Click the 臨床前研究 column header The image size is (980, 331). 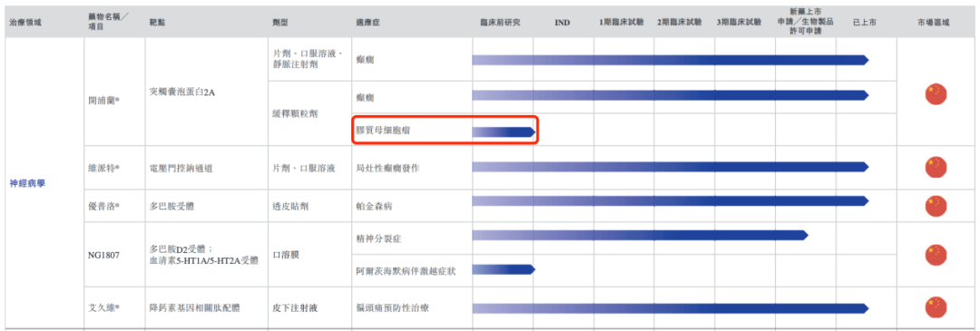(500, 23)
